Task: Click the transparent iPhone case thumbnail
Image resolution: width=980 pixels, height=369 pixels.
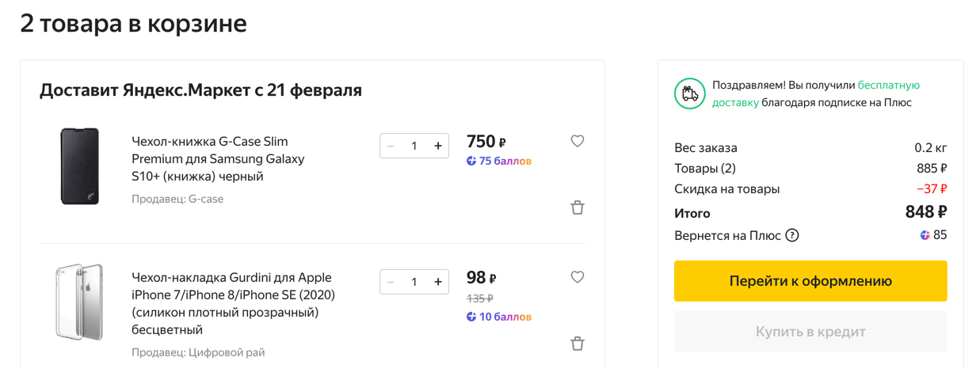Action: (79, 302)
